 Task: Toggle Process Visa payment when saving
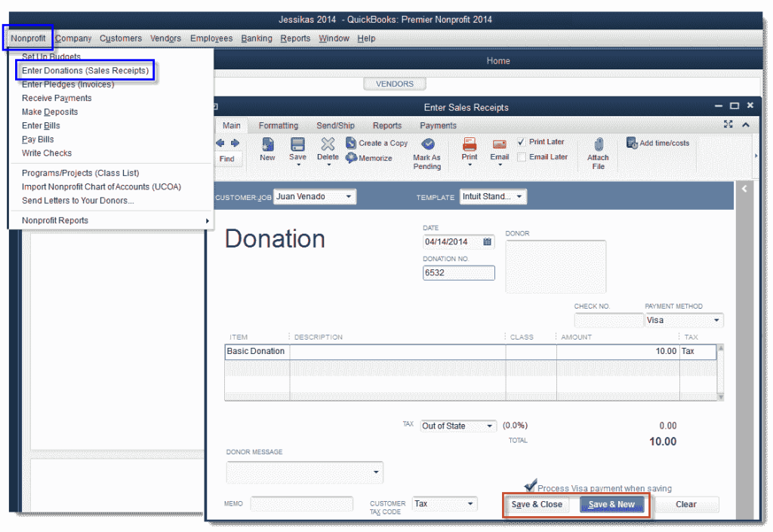pos(531,486)
